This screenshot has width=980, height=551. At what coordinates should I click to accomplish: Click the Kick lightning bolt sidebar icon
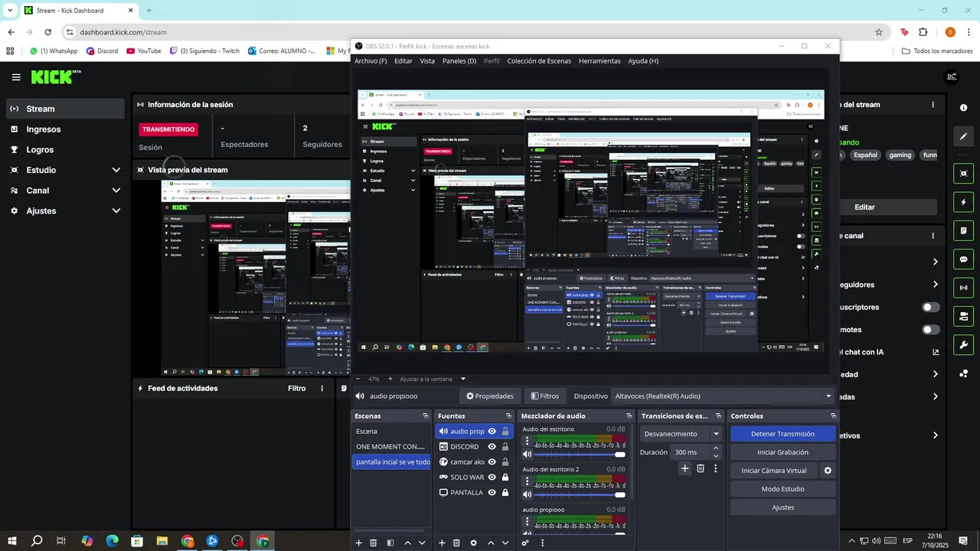pyautogui.click(x=964, y=202)
